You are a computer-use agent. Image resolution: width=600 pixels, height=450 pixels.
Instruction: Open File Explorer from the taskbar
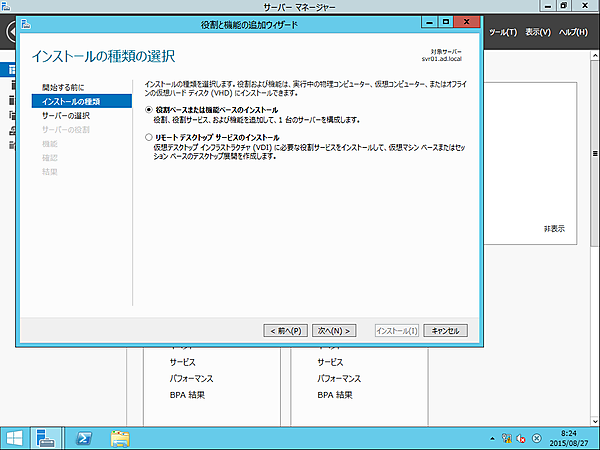point(121,438)
